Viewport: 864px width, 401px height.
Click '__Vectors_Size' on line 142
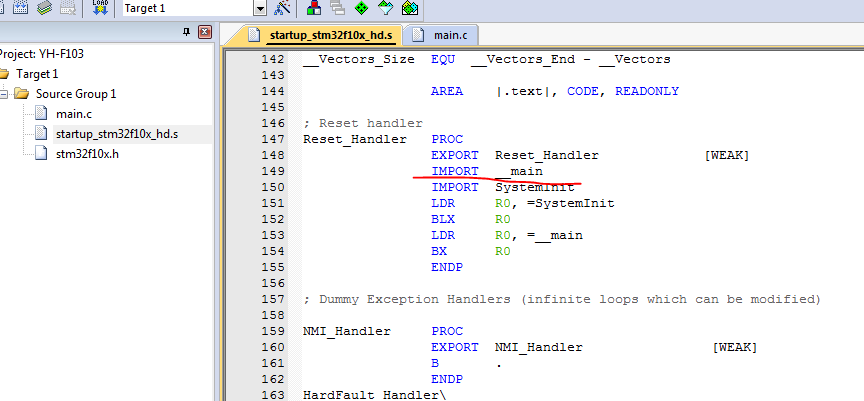point(359,59)
